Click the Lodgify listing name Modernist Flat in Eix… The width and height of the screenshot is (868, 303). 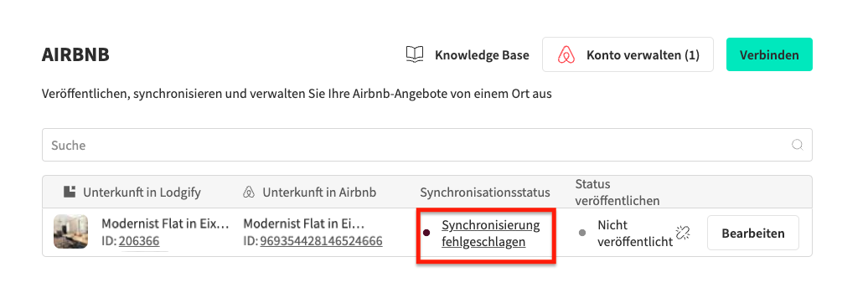(165, 224)
